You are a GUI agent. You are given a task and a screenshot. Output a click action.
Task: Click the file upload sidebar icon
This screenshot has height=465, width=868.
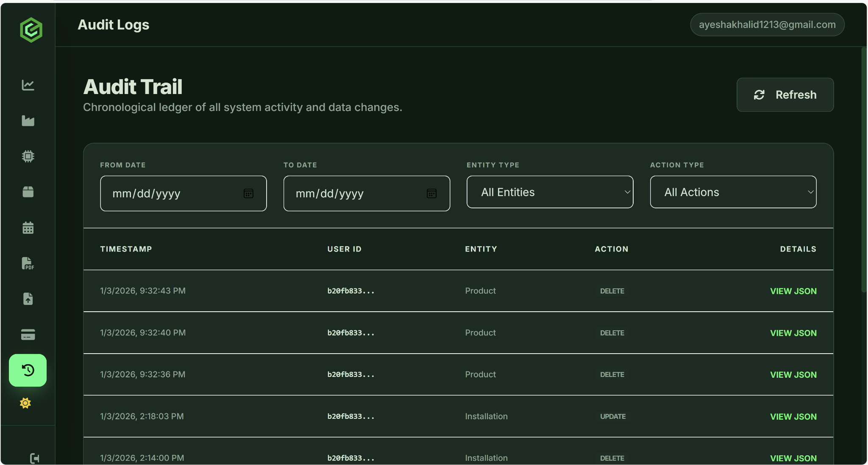pyautogui.click(x=28, y=299)
